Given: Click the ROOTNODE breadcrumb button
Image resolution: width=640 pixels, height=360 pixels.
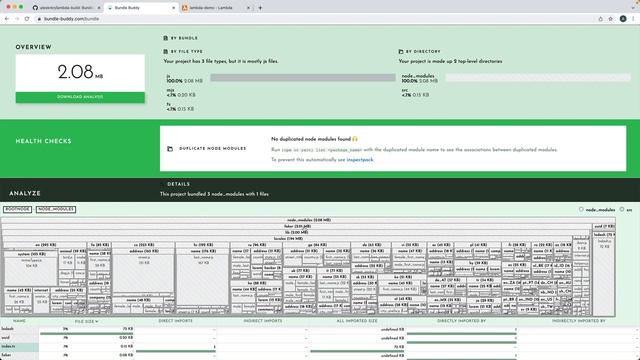Looking at the screenshot, I should tap(18, 209).
